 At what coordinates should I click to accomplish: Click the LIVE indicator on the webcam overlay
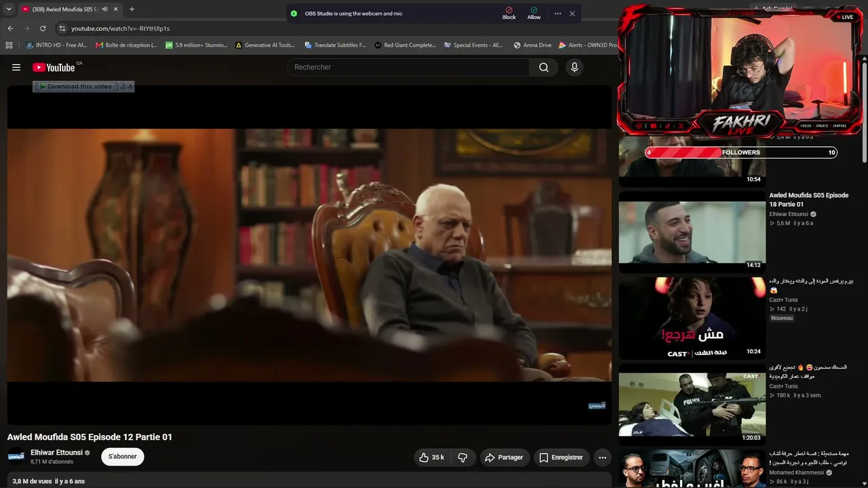point(844,17)
